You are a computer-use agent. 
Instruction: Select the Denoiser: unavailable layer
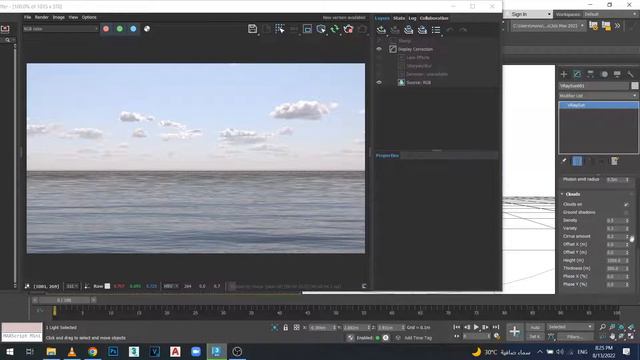pos(427,74)
